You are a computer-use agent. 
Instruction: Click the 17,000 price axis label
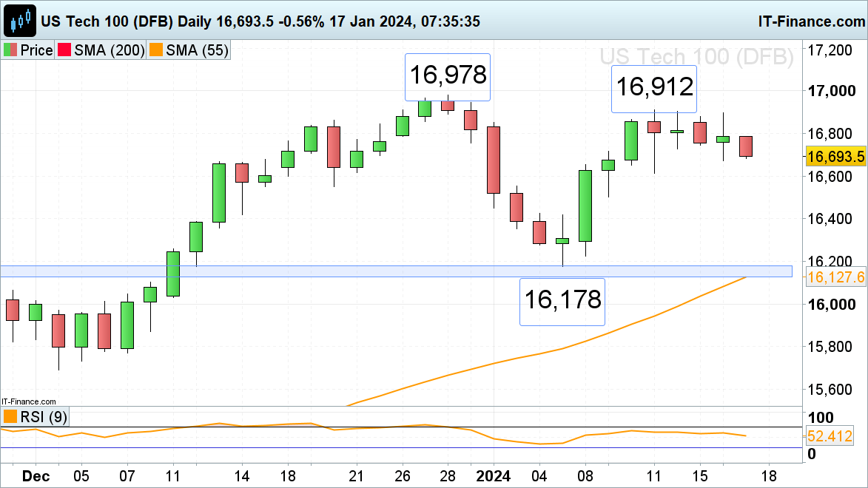[832, 91]
